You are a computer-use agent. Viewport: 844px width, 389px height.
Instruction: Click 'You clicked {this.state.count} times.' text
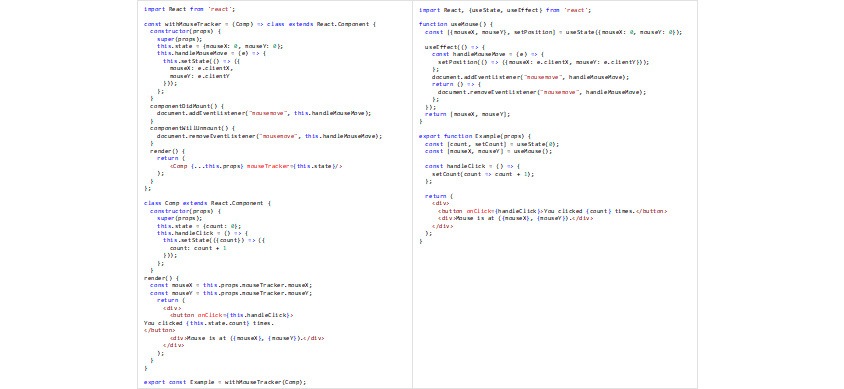pos(209,323)
